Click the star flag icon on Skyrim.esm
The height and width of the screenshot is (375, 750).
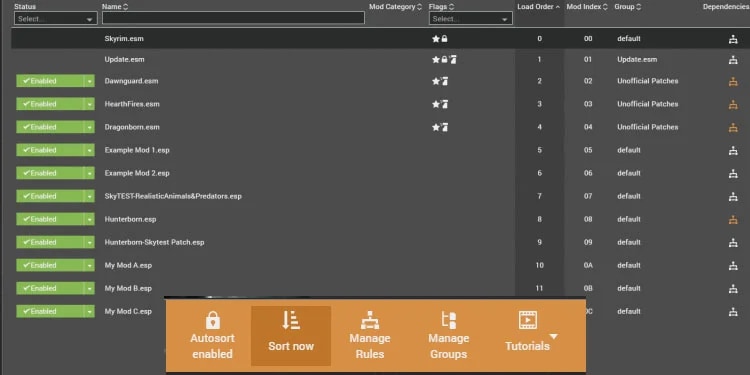pyautogui.click(x=436, y=39)
